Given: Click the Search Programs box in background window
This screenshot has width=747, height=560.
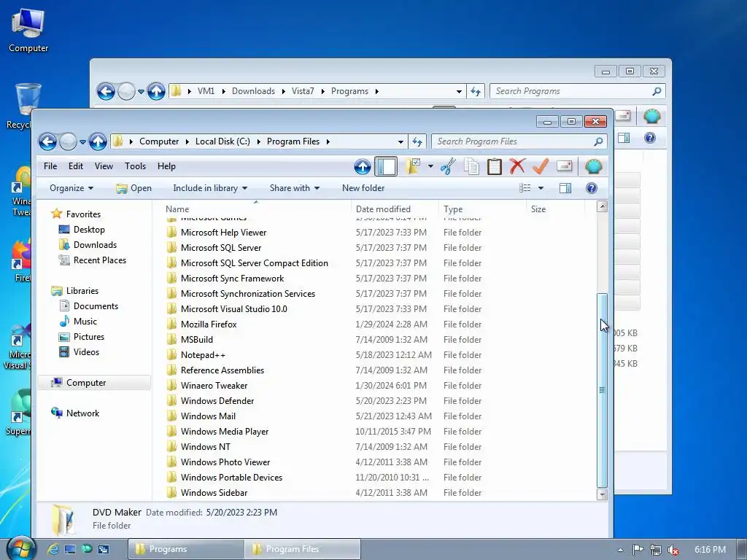Looking at the screenshot, I should point(578,91).
